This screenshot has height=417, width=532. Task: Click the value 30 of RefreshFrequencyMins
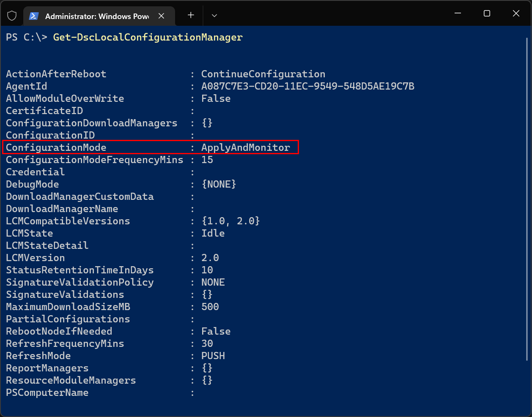(207, 343)
